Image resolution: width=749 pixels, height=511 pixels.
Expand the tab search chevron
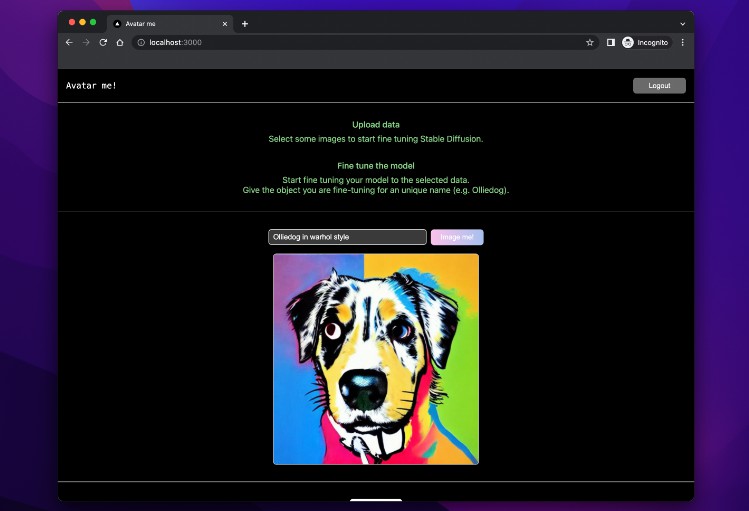(683, 23)
